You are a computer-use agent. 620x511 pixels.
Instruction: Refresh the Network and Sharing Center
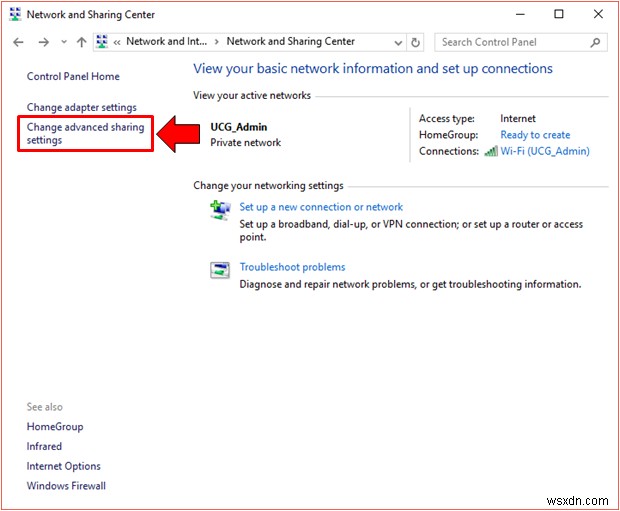pyautogui.click(x=415, y=42)
